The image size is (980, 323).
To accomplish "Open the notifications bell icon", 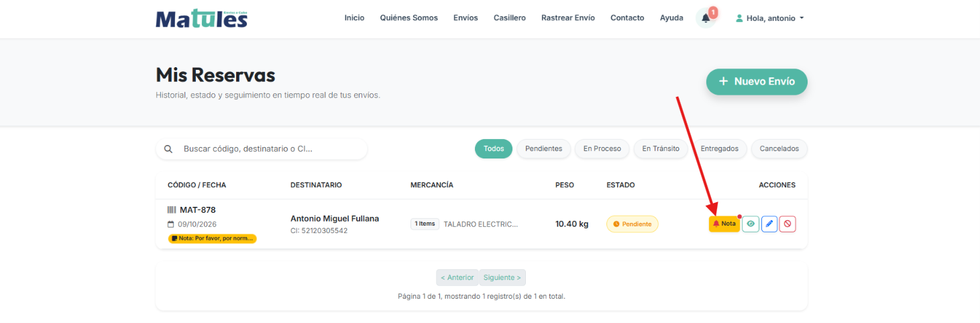I will pos(706,18).
